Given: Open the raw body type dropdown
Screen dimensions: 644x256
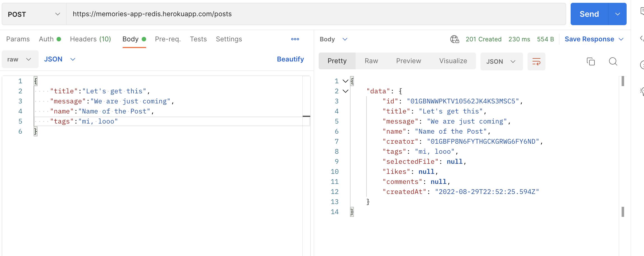Looking at the screenshot, I should [x=20, y=59].
